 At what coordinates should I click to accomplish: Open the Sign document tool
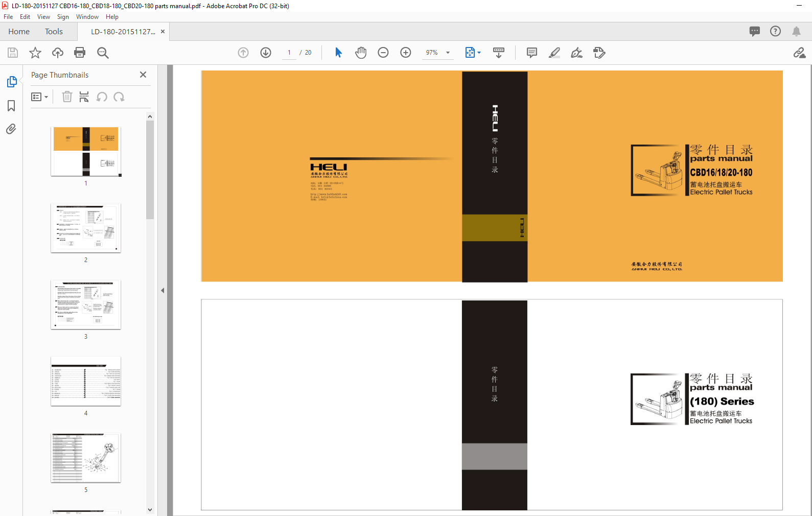point(577,53)
